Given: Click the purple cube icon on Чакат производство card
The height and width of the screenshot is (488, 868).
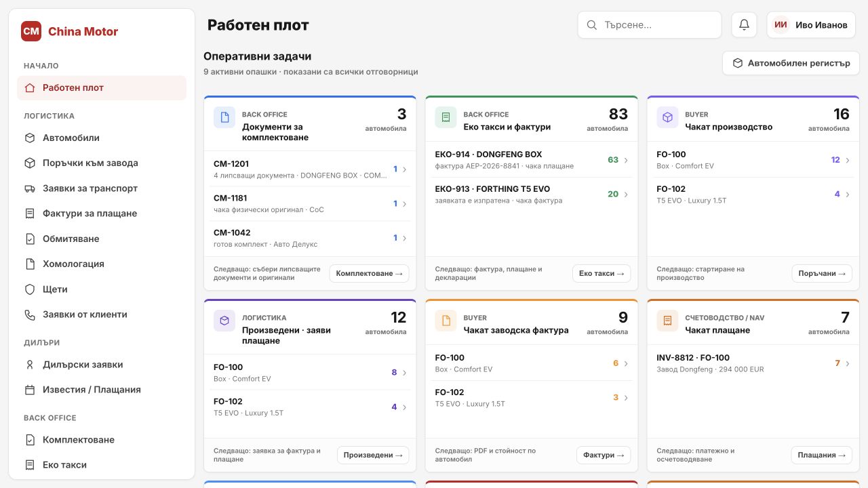Looking at the screenshot, I should tap(667, 117).
